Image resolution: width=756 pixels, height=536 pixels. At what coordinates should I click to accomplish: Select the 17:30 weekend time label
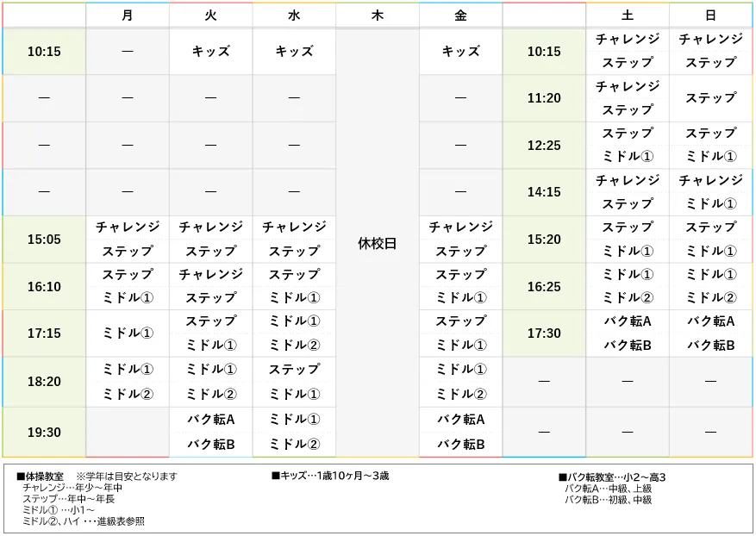point(543,333)
